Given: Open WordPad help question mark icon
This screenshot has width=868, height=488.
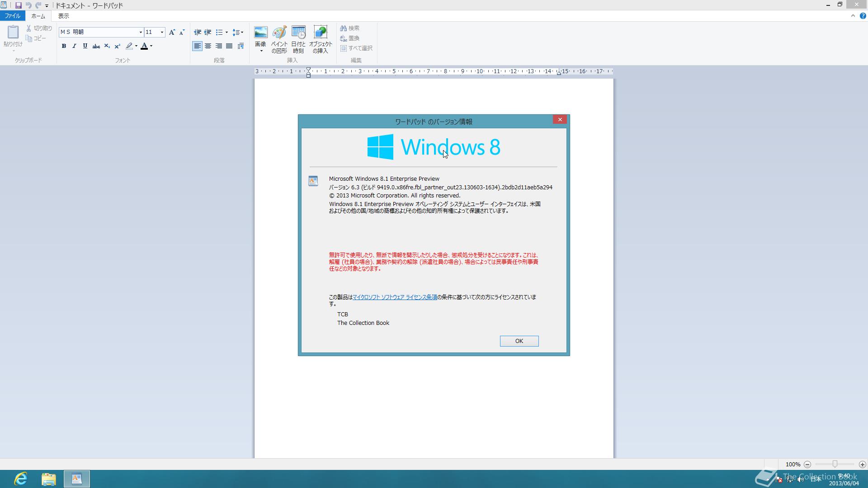Looking at the screenshot, I should coord(863,16).
